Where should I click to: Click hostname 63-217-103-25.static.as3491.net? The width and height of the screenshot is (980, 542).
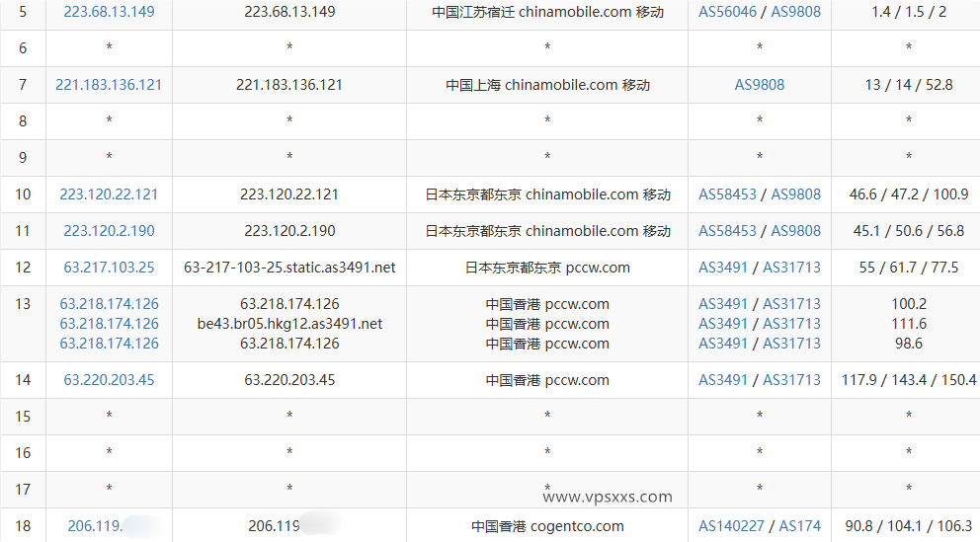(289, 268)
